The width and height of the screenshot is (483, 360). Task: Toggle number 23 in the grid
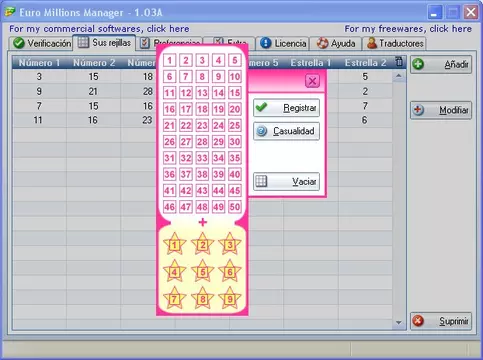[x=202, y=125]
